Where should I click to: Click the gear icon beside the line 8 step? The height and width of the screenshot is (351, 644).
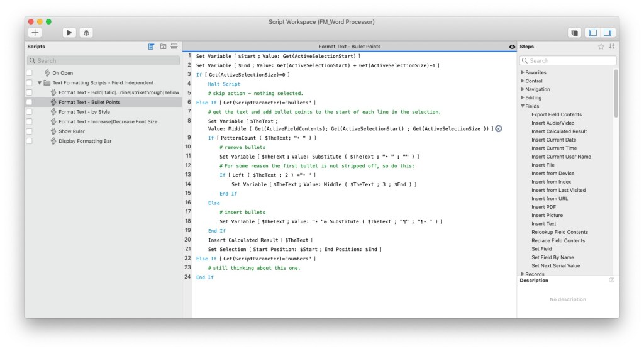[x=499, y=128]
